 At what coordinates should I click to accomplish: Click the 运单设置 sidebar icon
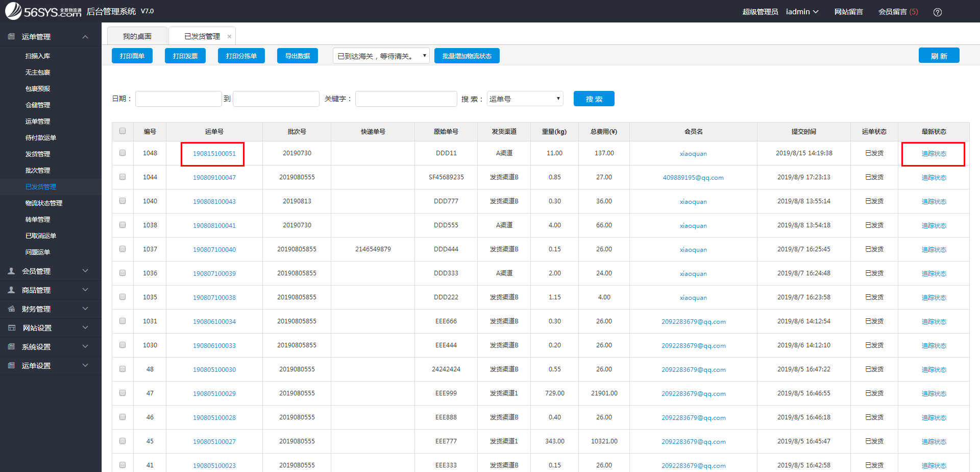point(11,365)
